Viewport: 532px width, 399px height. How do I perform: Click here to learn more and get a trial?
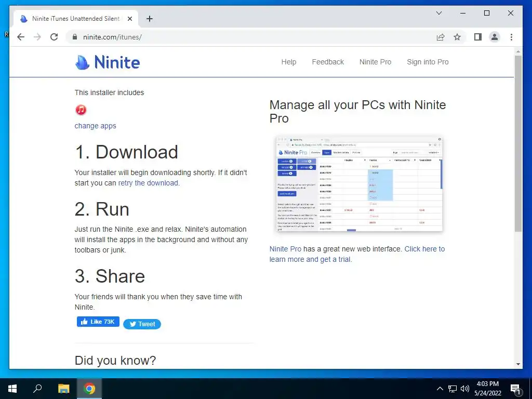coord(357,254)
